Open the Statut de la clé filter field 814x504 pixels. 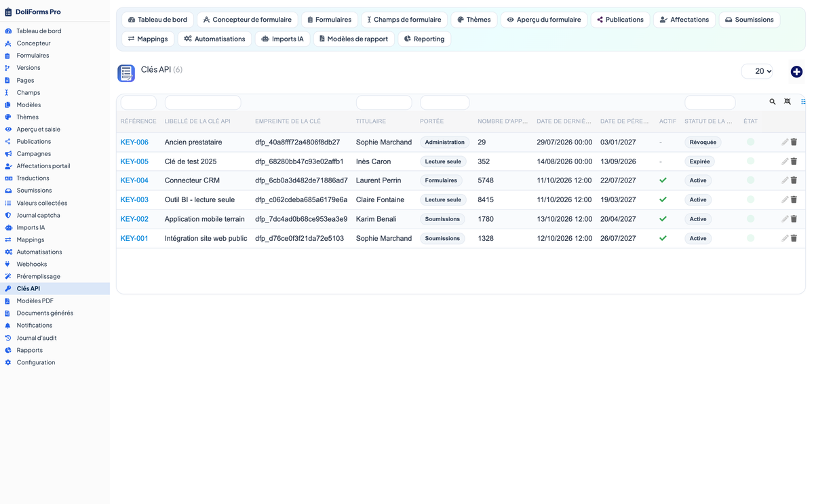point(710,102)
